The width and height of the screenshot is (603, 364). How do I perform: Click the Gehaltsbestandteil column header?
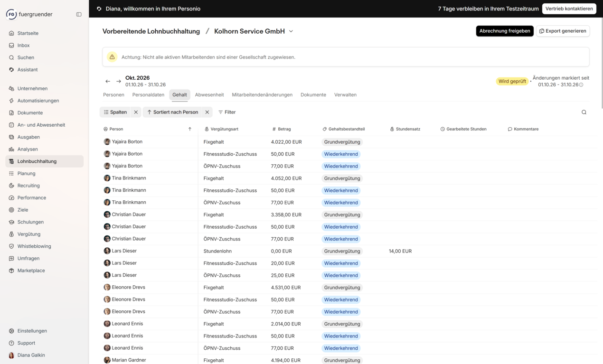344,129
